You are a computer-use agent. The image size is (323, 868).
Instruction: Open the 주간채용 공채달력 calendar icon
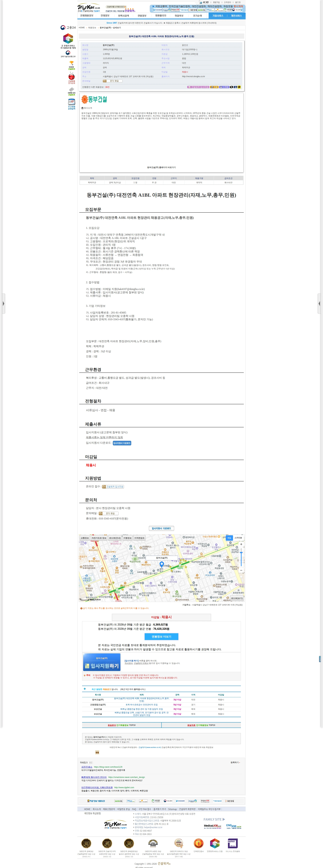click(71, 104)
